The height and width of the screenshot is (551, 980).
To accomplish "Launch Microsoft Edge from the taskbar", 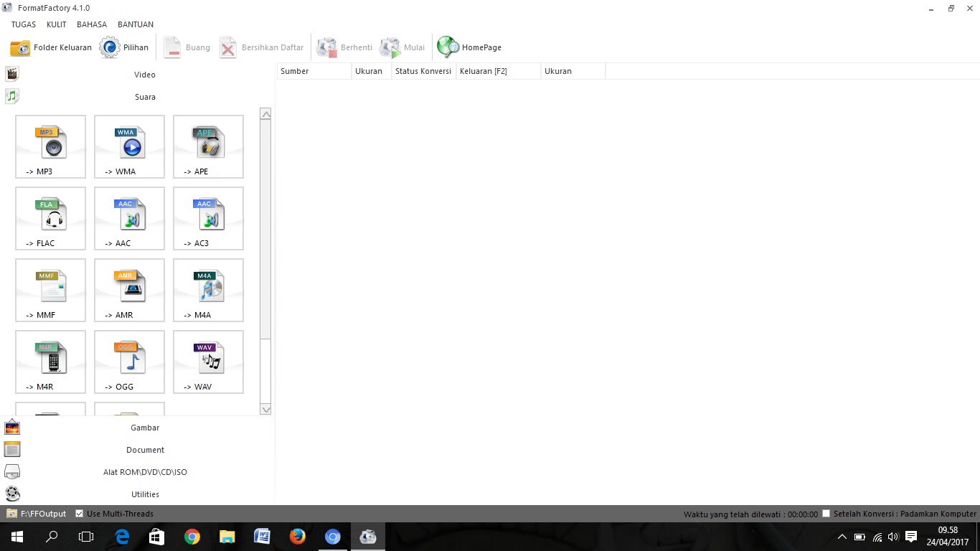I will [122, 537].
